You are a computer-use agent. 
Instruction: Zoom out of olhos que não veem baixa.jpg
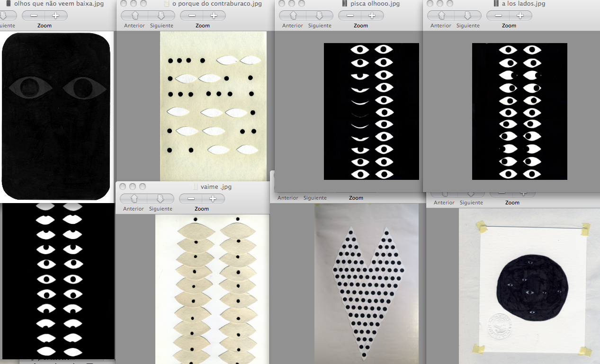point(34,16)
